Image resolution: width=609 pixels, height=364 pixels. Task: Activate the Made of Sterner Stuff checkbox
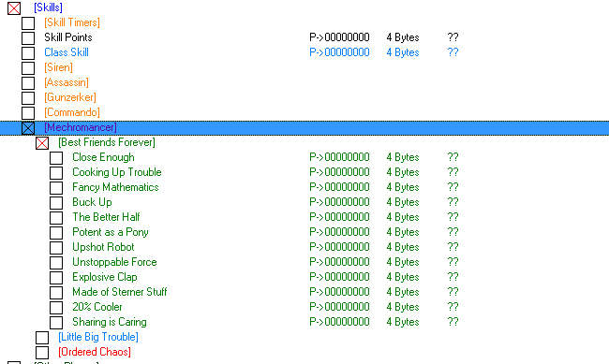pos(56,293)
